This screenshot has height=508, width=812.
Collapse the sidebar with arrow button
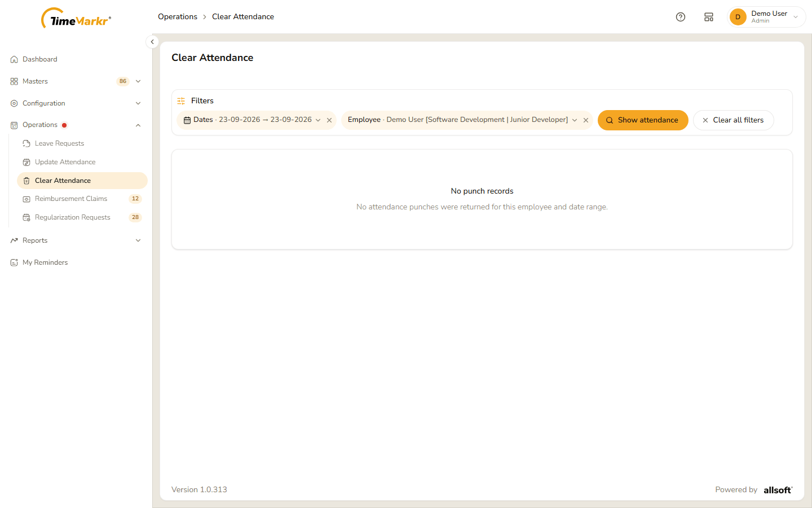click(x=152, y=42)
